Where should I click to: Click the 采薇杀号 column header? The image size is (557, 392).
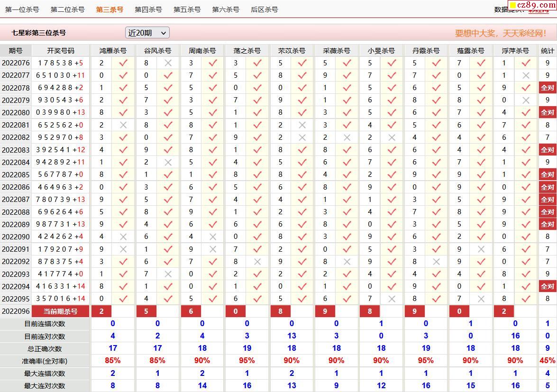tap(337, 51)
